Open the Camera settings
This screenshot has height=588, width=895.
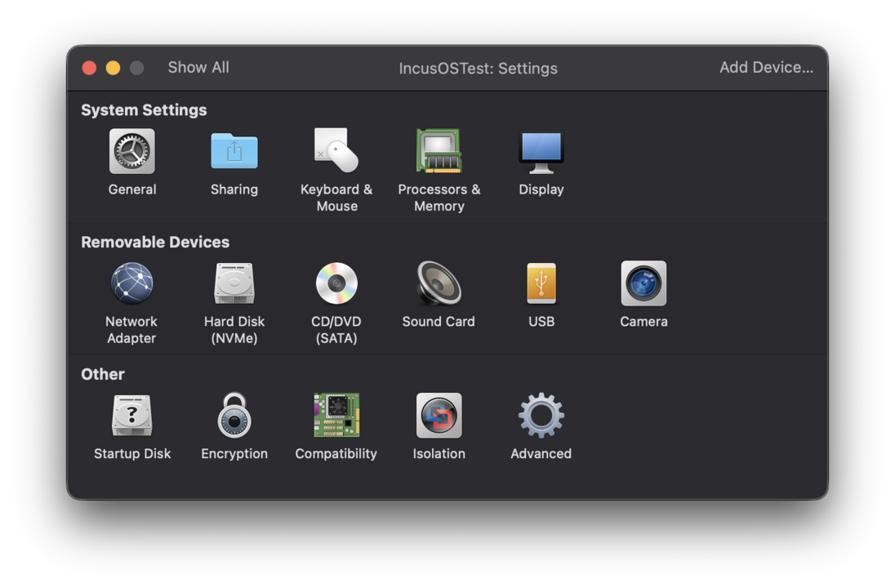(643, 283)
